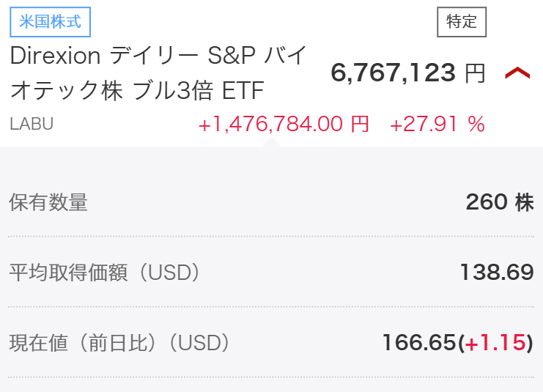Click the dotted divider under 保有数量

point(271,237)
